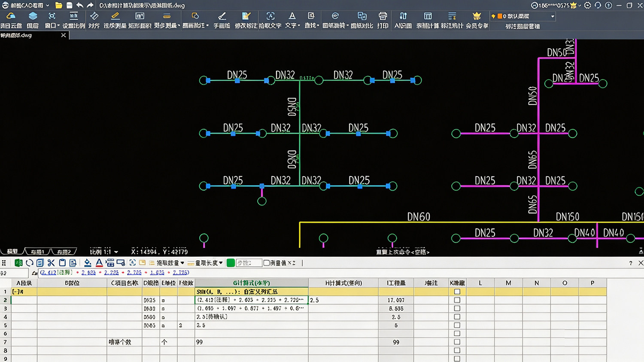Click the fill color paint bucket icon
The image size is (644, 362).
(x=88, y=263)
